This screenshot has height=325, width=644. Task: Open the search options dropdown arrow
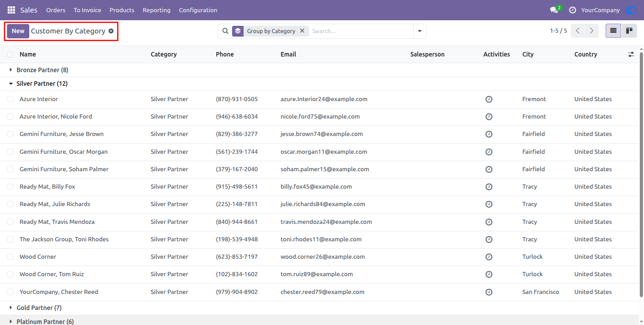tap(420, 31)
